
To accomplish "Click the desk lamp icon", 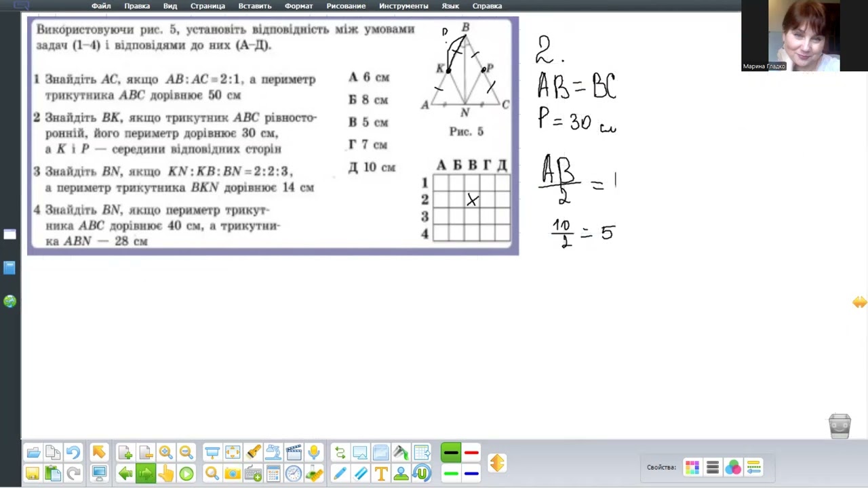I will (x=273, y=452).
